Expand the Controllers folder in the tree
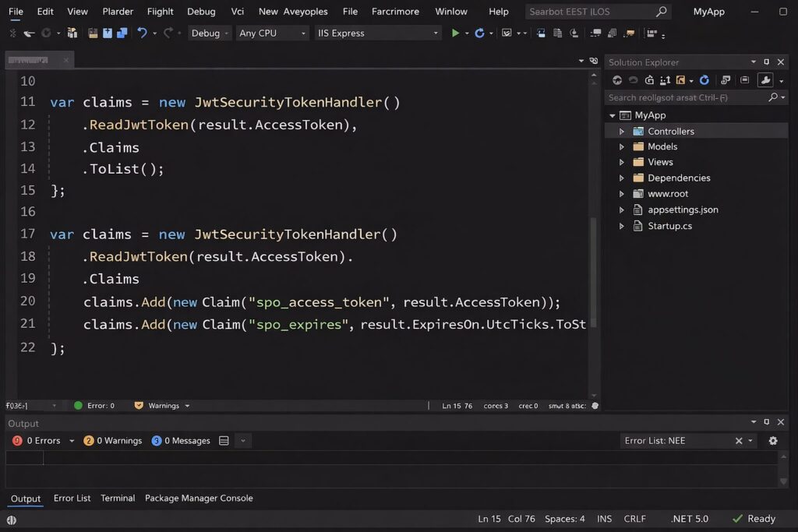The image size is (798, 532). [622, 132]
